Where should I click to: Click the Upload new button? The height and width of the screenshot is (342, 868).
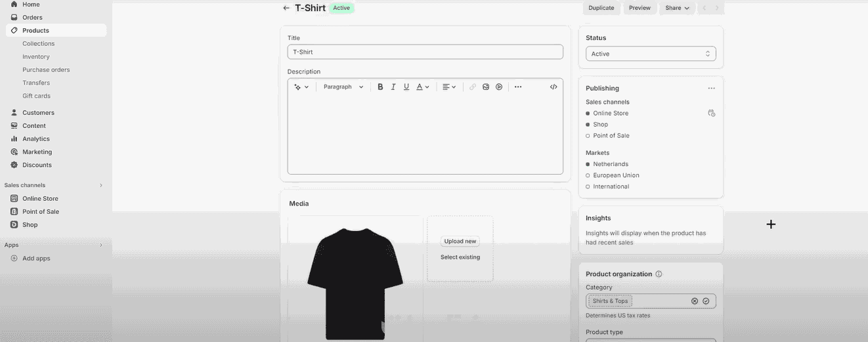tap(460, 241)
